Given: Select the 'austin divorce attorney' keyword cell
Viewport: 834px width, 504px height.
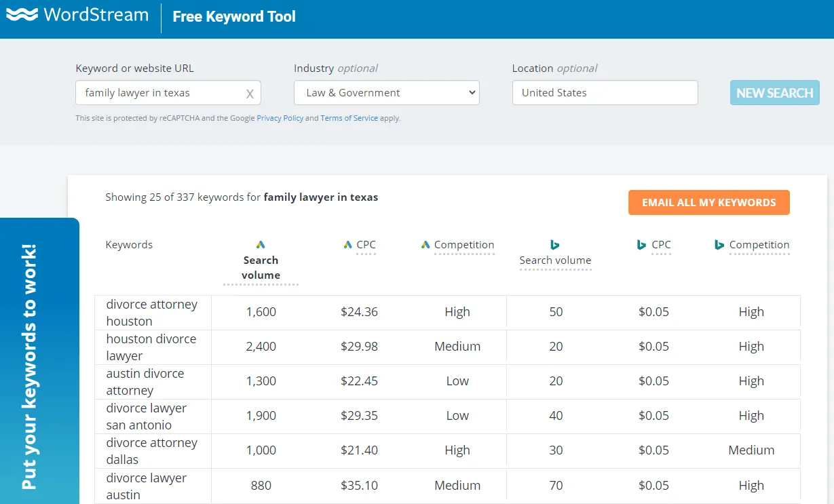Looking at the screenshot, I should (x=145, y=382).
